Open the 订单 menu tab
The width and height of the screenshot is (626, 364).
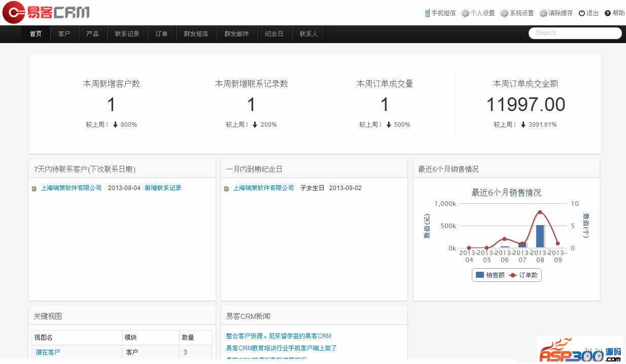161,34
